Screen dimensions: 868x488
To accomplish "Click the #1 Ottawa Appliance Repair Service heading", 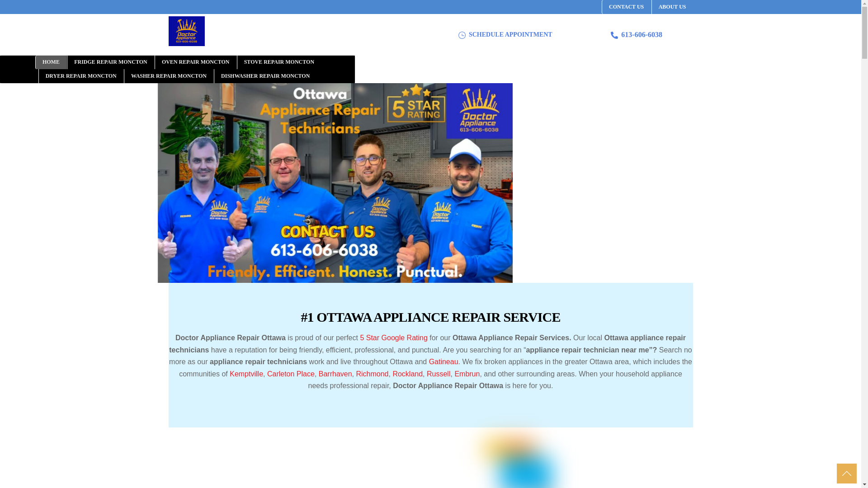I will pyautogui.click(x=430, y=317).
